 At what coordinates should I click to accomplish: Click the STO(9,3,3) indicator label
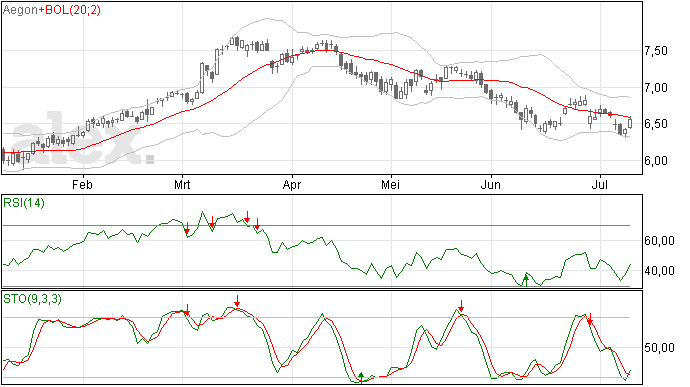[33, 299]
